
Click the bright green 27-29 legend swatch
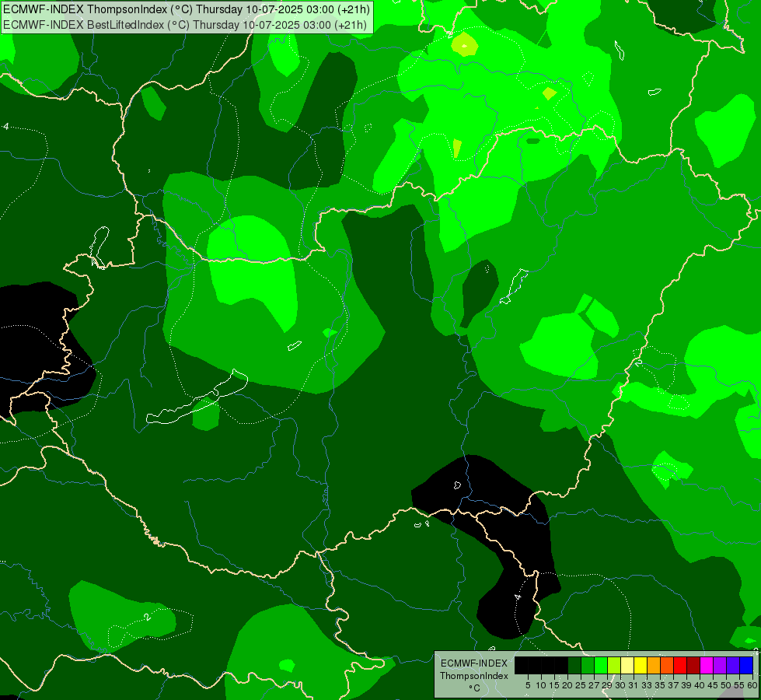[x=601, y=665]
